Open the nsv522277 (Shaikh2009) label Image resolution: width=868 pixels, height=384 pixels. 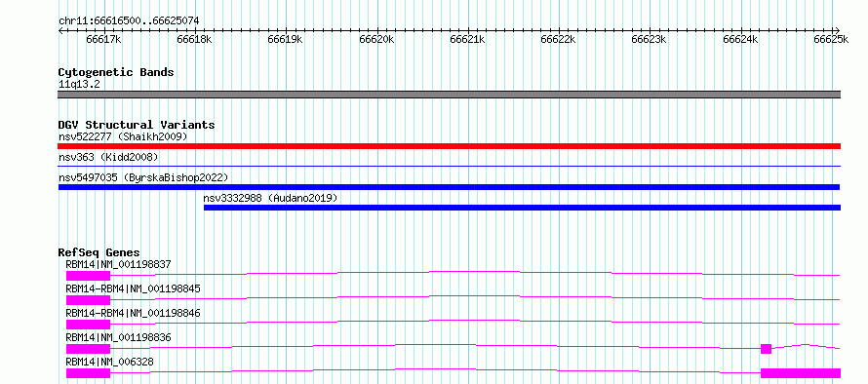(123, 136)
